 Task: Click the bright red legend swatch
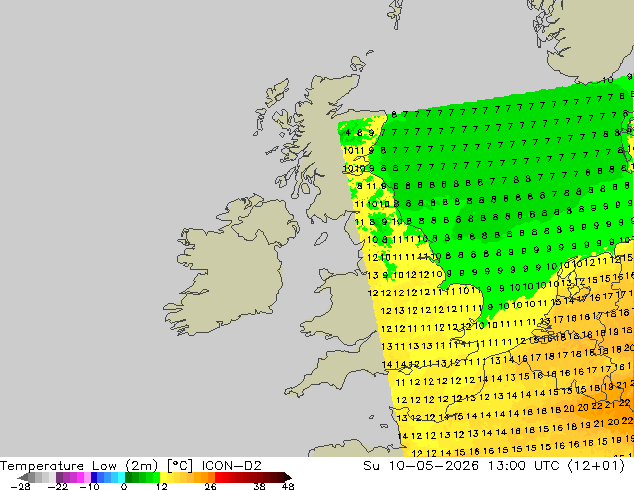[218, 477]
